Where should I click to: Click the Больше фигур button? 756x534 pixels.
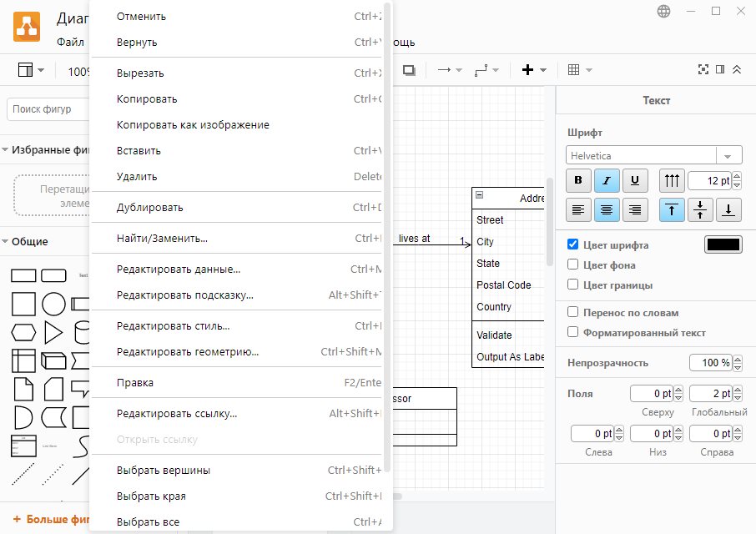tap(50, 519)
